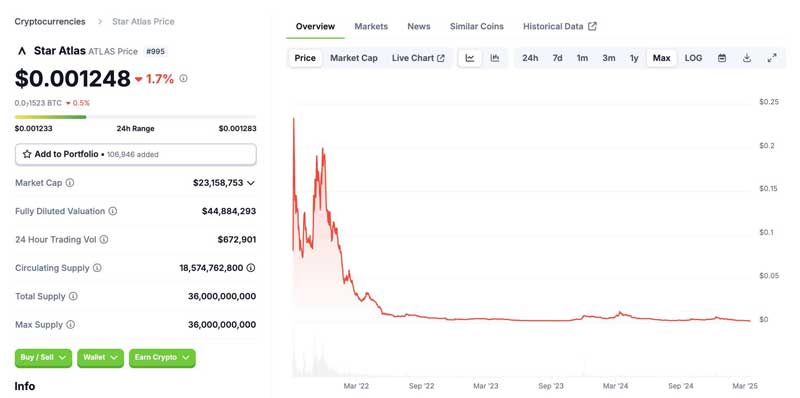Expand the Market Cap value chevron

click(251, 183)
